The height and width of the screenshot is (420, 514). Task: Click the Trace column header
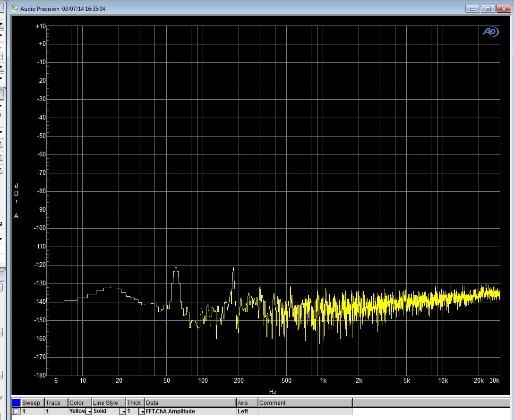[x=56, y=403]
